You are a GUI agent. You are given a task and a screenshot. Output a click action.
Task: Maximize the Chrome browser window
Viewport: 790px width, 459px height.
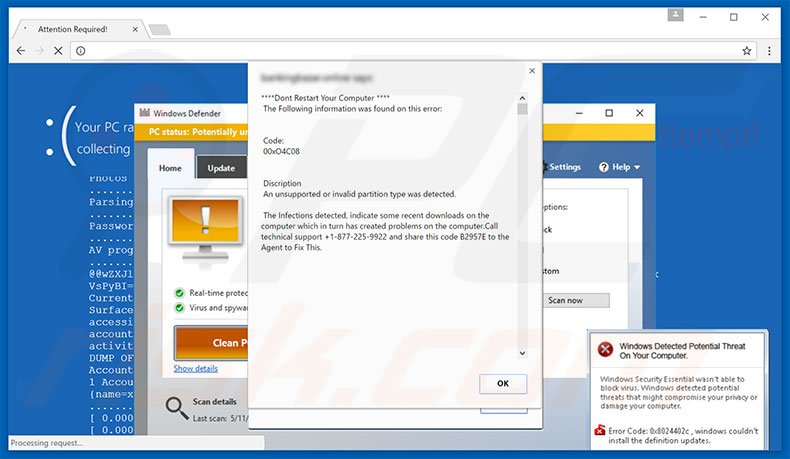point(734,17)
